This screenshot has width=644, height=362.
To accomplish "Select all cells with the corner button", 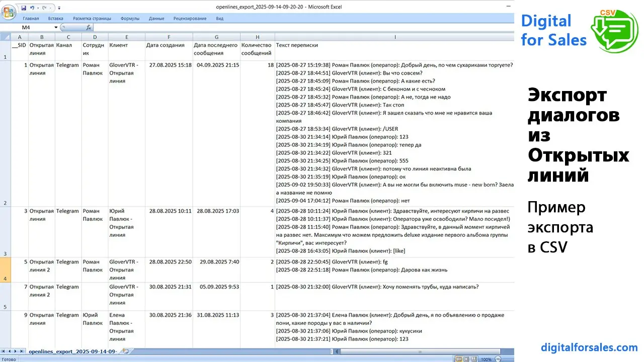I will click(5, 37).
